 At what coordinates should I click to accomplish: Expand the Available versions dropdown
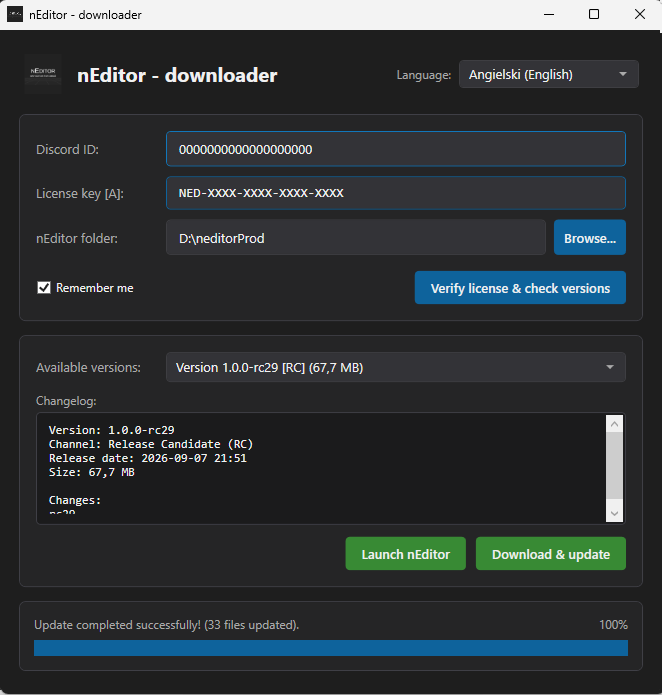(x=396, y=367)
